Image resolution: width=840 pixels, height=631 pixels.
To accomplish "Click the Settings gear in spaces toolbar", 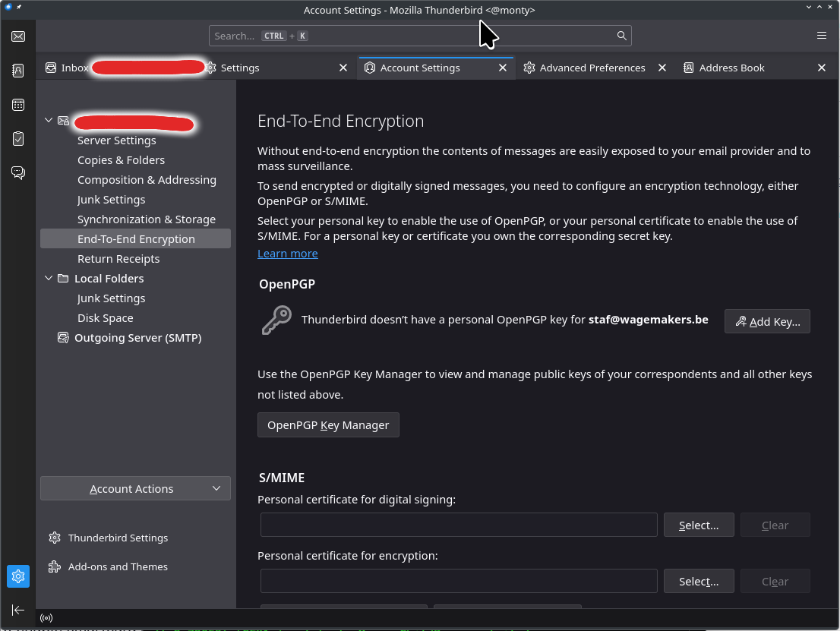I will (18, 576).
